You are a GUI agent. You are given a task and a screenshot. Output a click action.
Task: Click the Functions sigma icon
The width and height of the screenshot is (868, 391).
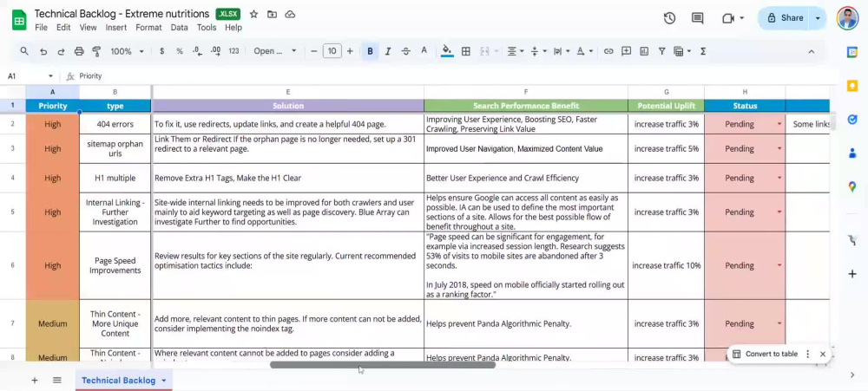(x=703, y=51)
